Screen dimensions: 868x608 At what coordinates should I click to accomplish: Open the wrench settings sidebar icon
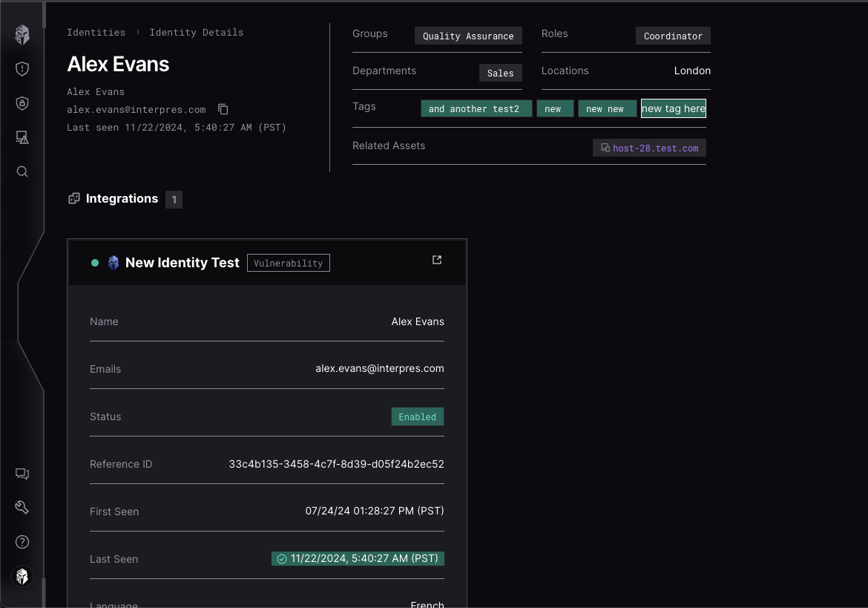tap(22, 507)
